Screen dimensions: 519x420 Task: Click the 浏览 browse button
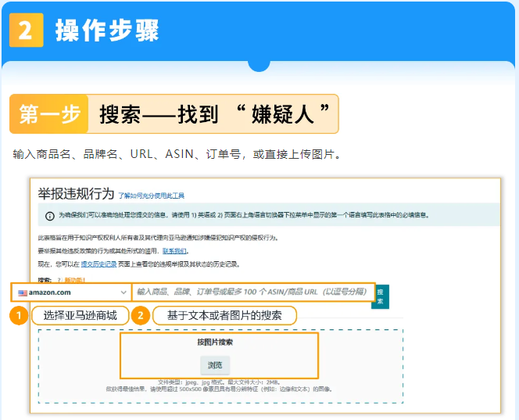215,364
